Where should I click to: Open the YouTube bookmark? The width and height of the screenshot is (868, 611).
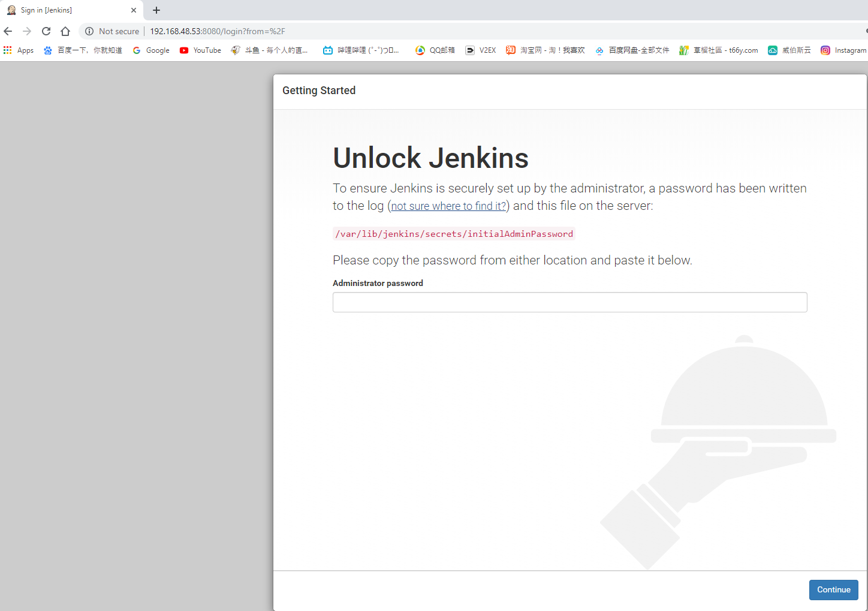200,50
